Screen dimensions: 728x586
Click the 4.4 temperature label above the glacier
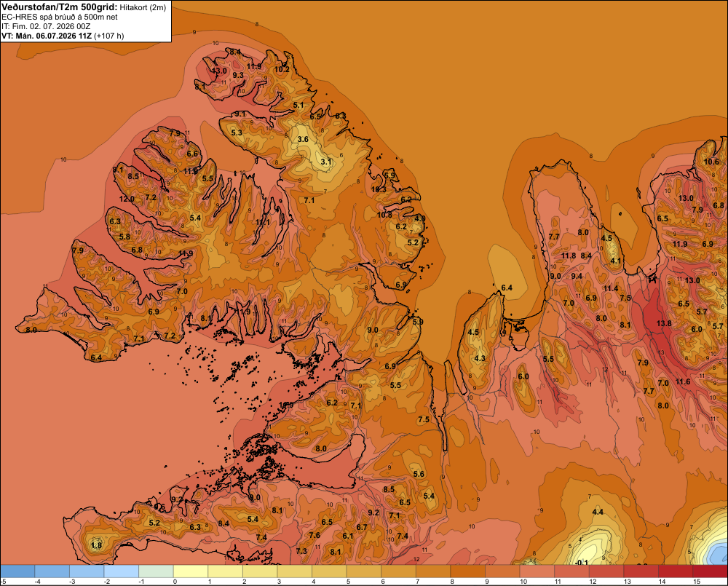click(x=598, y=512)
